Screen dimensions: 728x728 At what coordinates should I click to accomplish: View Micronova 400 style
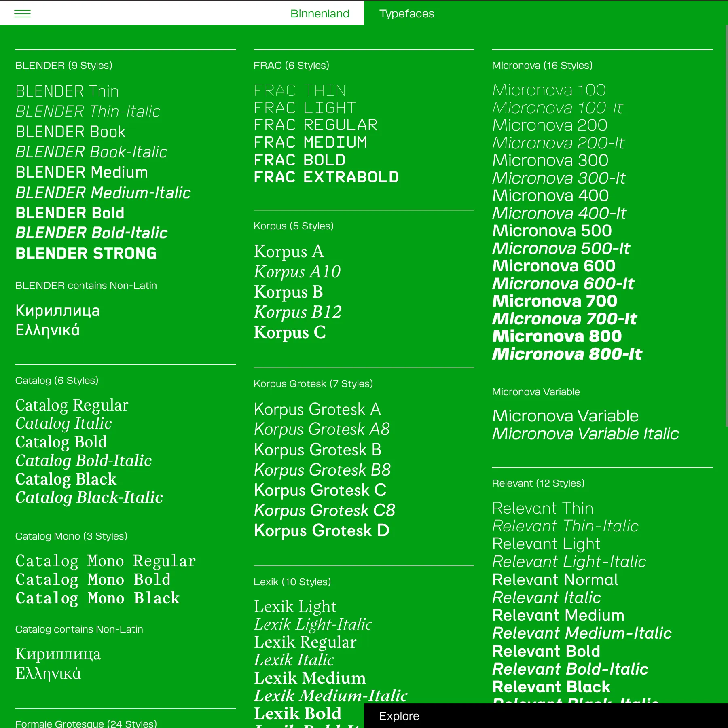coord(550,195)
